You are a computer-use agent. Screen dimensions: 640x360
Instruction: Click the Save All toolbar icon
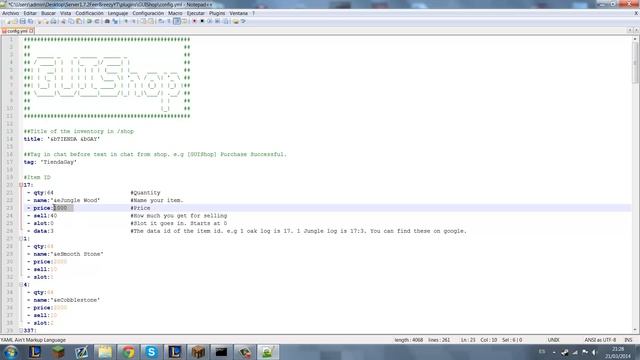pos(30,21)
